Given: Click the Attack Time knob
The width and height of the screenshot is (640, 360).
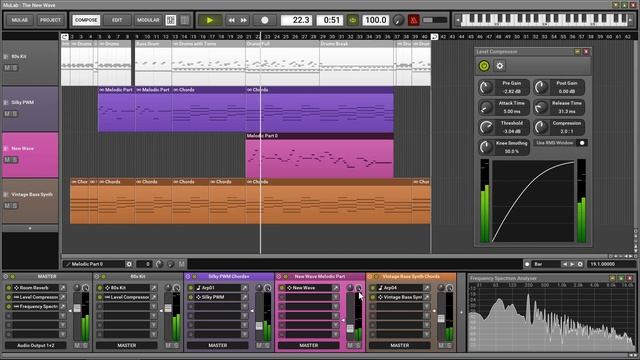Looking at the screenshot, I should (x=486, y=107).
